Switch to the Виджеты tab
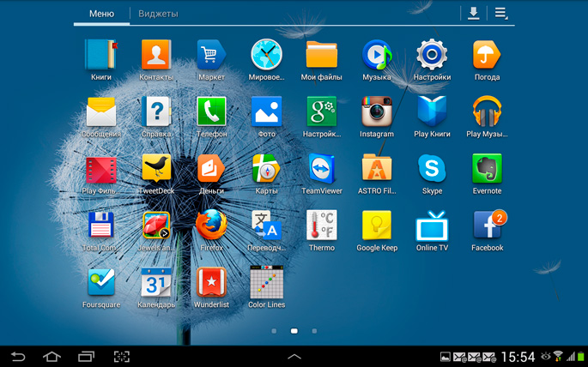The height and width of the screenshot is (367, 588). point(158,14)
